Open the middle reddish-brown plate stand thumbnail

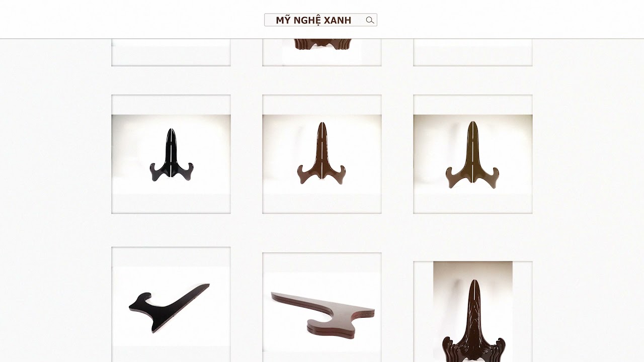coord(322,154)
